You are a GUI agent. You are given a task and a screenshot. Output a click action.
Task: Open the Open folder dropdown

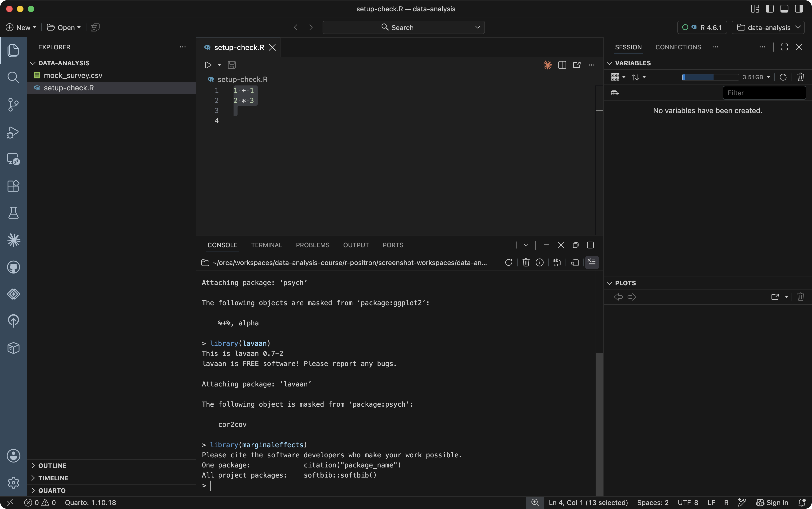[x=64, y=28]
